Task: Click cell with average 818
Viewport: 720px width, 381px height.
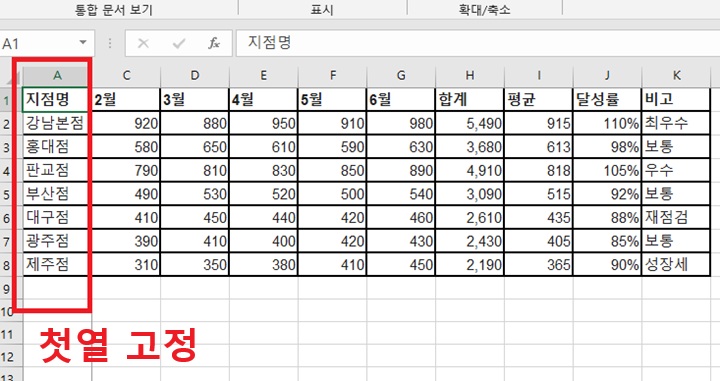Action: click(539, 170)
